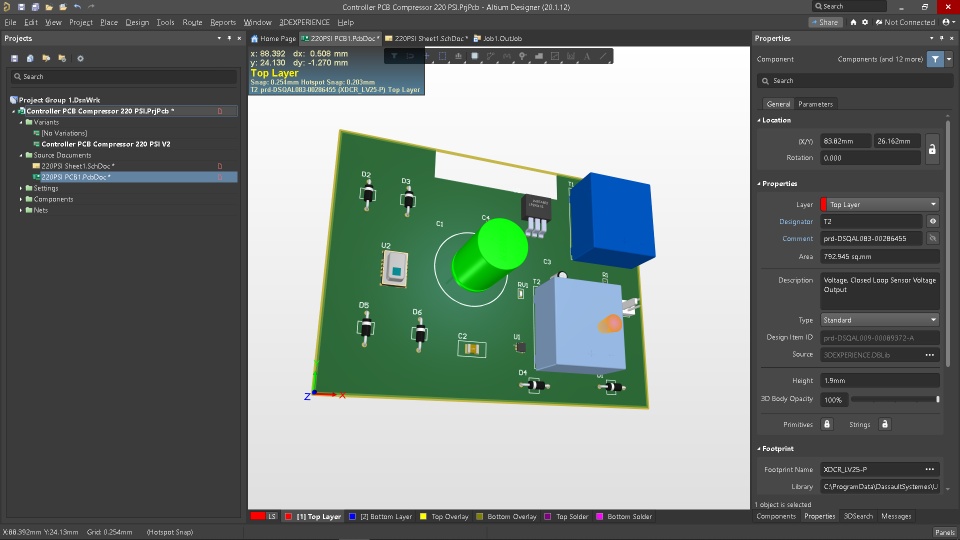960x540 pixels.
Task: Click Projects panel compile icon
Action: [x=30, y=59]
